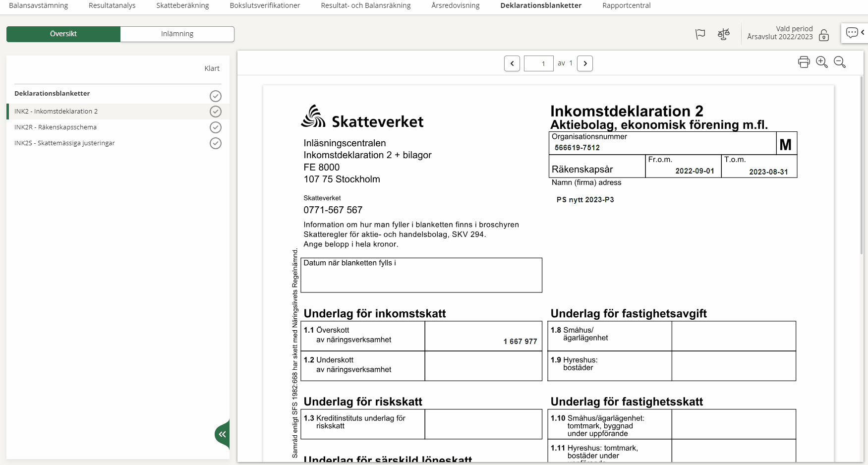Switch to the Årsredovisning tab

point(455,5)
